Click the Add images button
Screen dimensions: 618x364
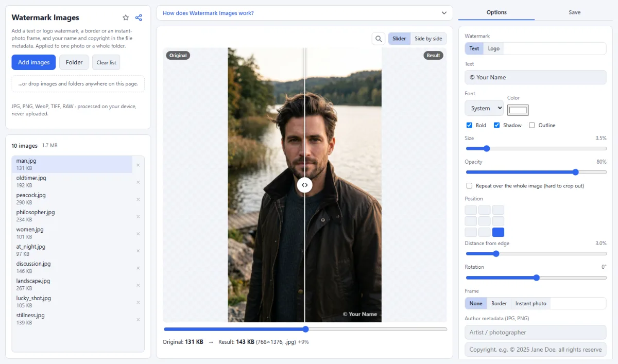click(x=34, y=62)
